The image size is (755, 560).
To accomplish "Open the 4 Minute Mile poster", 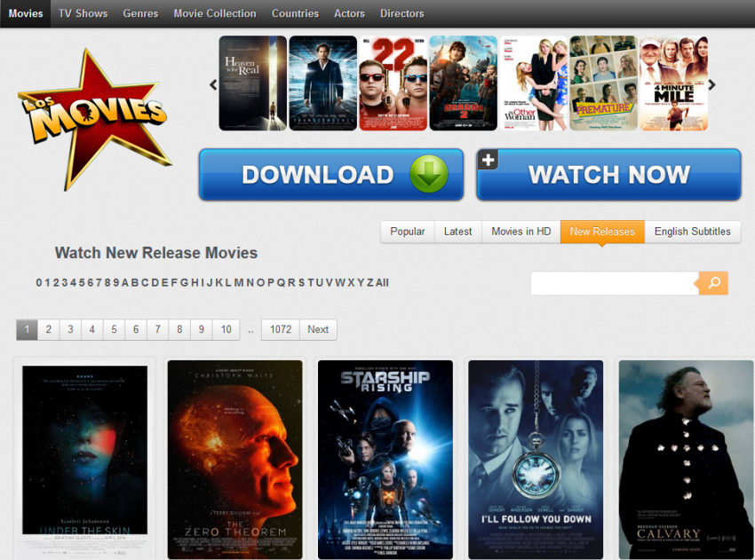I will tap(673, 83).
